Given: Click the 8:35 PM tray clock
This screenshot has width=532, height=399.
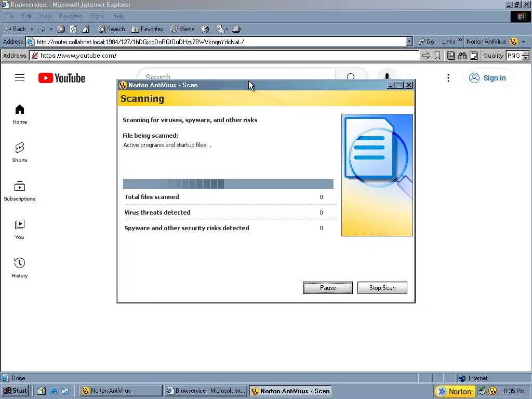Looking at the screenshot, I should (514, 391).
